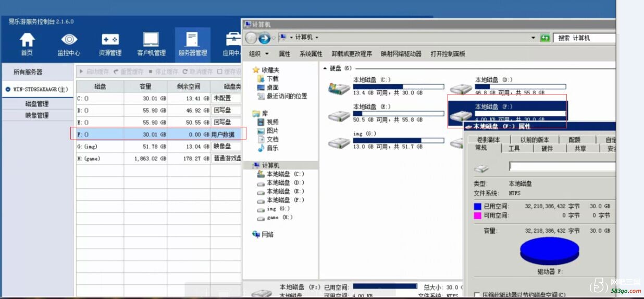Open the 首页 home icon

[27, 41]
